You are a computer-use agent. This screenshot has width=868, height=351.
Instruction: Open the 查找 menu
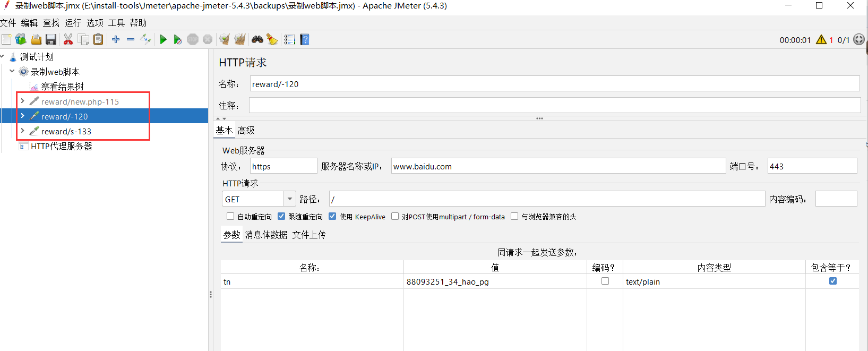[51, 23]
